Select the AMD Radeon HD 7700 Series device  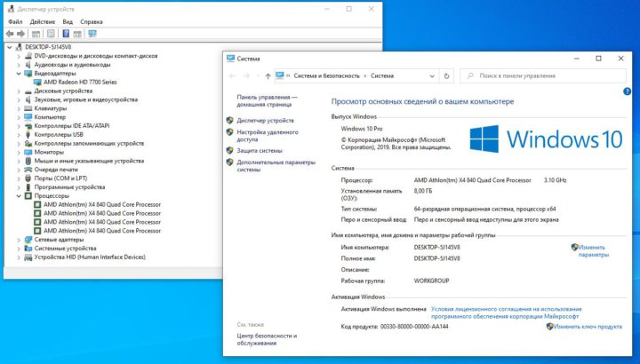point(78,82)
